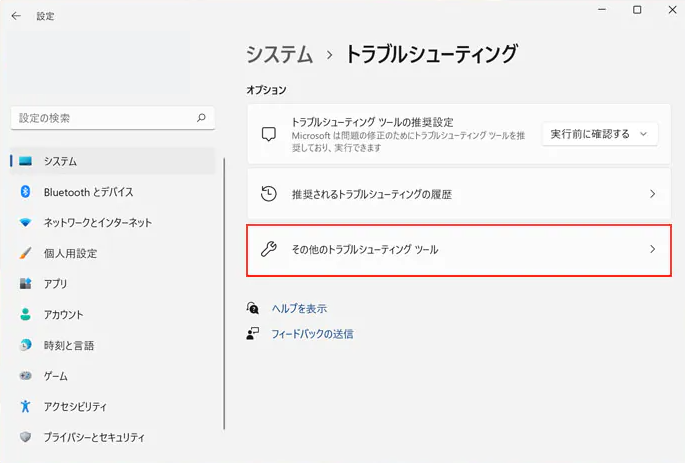
Task: Click the Bluetooth icon in sidebar
Action: click(x=26, y=192)
